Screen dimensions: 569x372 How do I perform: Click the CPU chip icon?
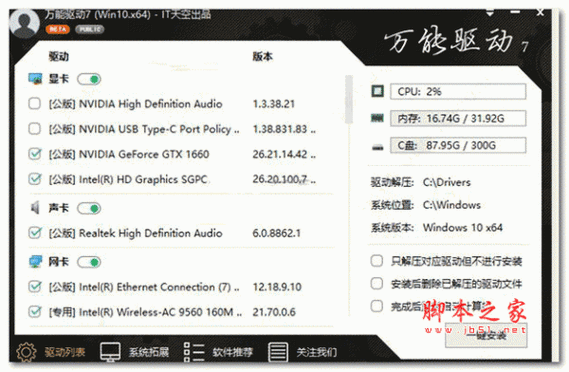click(x=377, y=91)
